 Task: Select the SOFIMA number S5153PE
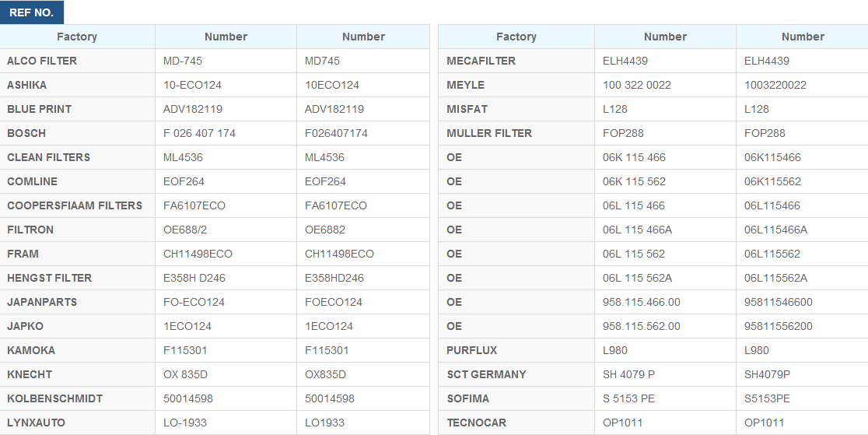[x=767, y=398]
